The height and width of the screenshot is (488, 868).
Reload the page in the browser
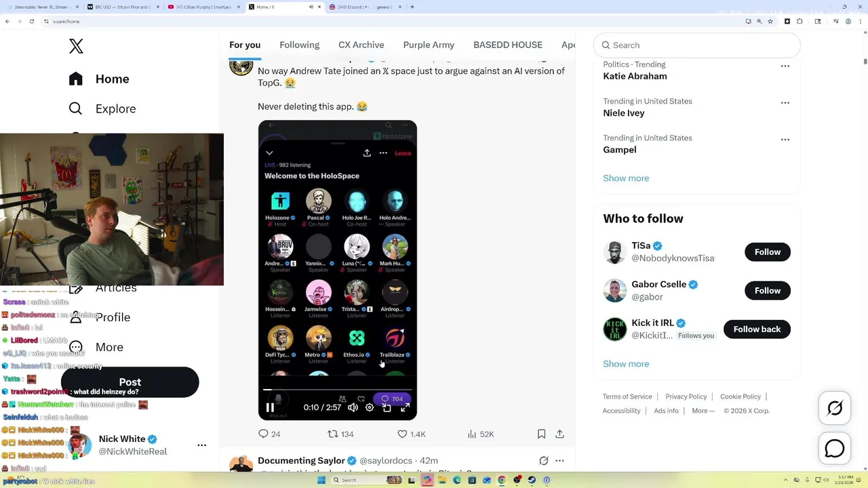[x=31, y=21]
